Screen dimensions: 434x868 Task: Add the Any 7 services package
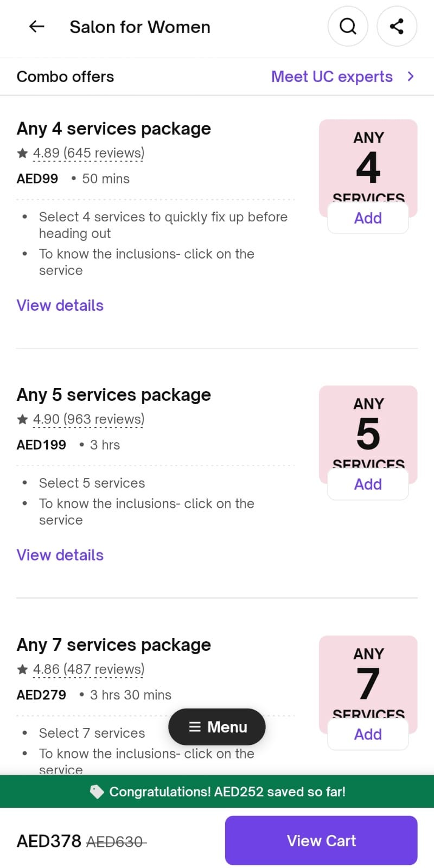368,734
